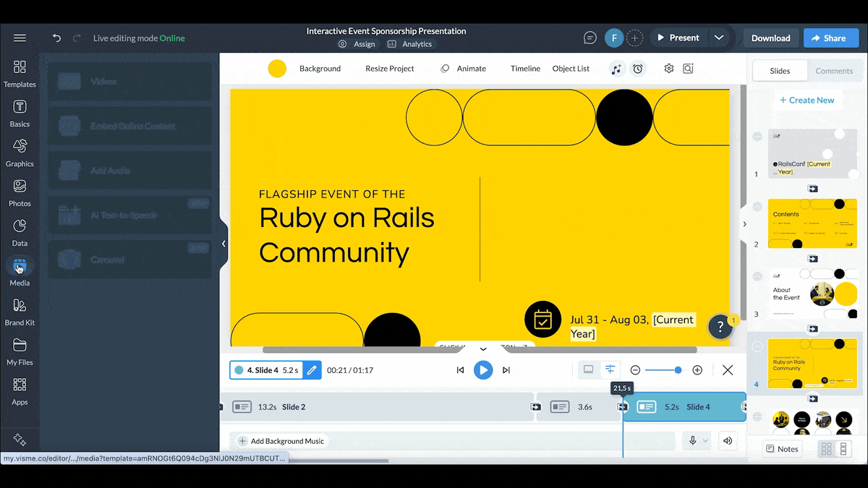Open Templates in the left sidebar
This screenshot has width=868, height=488.
(x=20, y=74)
